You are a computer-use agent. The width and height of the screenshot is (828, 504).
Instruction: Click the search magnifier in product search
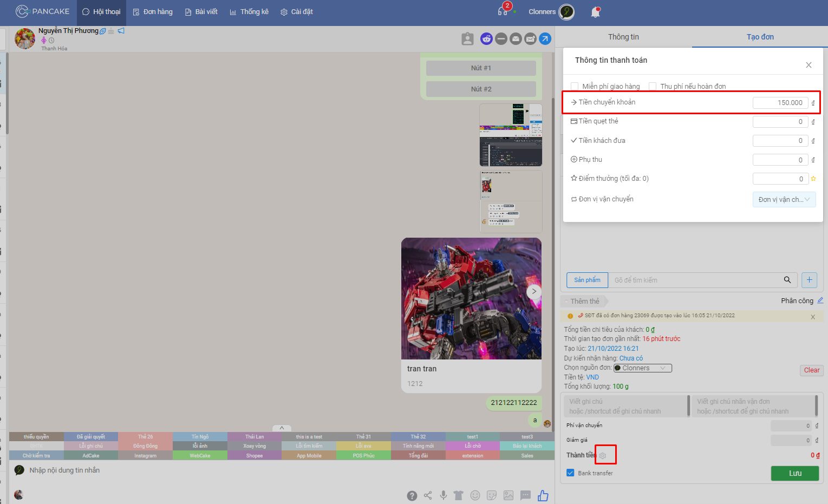point(787,280)
